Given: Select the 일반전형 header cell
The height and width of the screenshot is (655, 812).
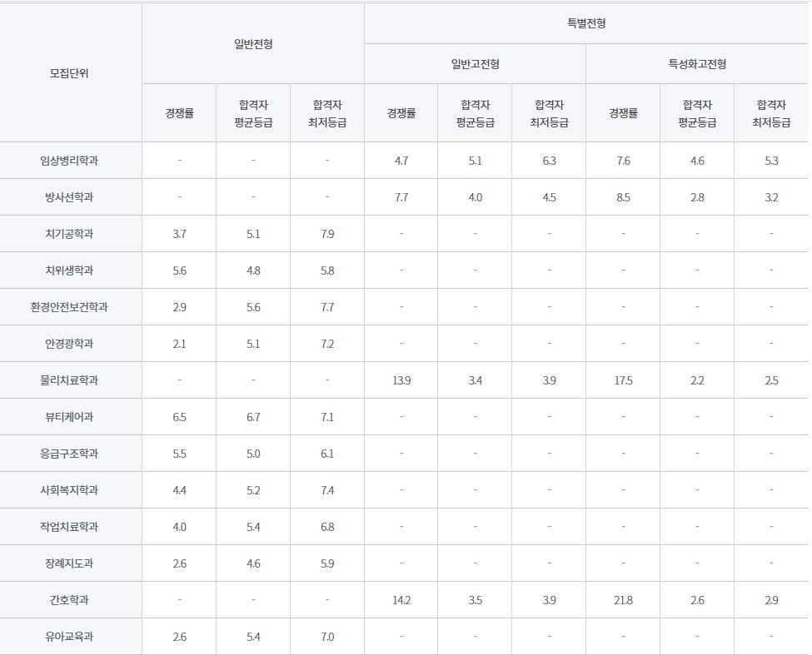Looking at the screenshot, I should [x=253, y=44].
